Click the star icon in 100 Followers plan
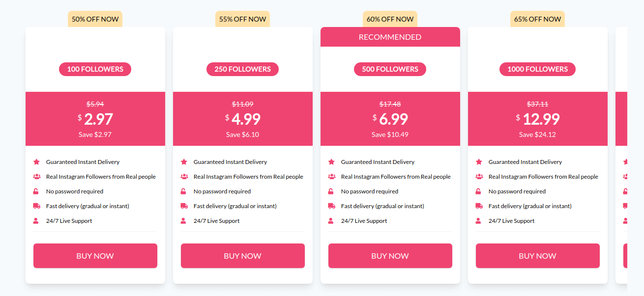The image size is (644, 296). (x=36, y=162)
